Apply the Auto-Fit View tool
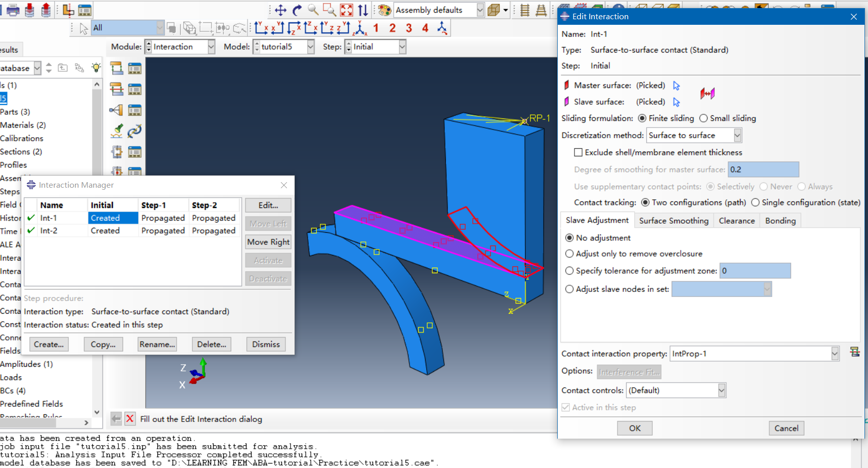The image size is (868, 468). click(x=346, y=10)
